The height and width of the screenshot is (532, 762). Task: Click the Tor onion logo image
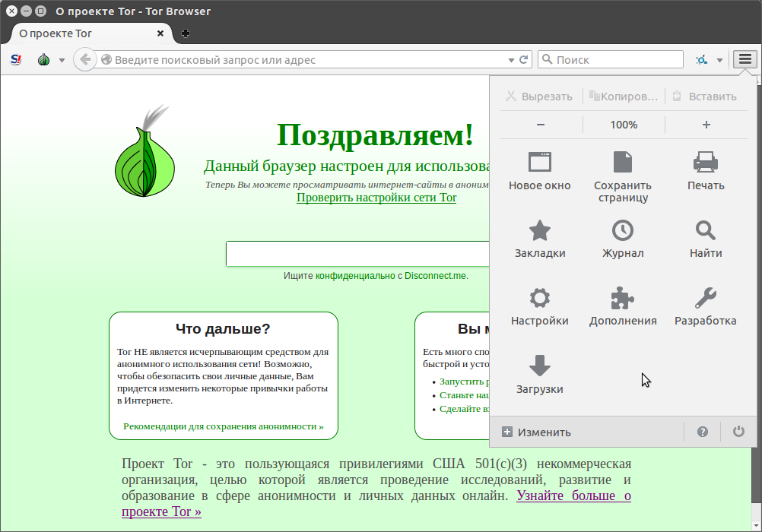[144, 151]
